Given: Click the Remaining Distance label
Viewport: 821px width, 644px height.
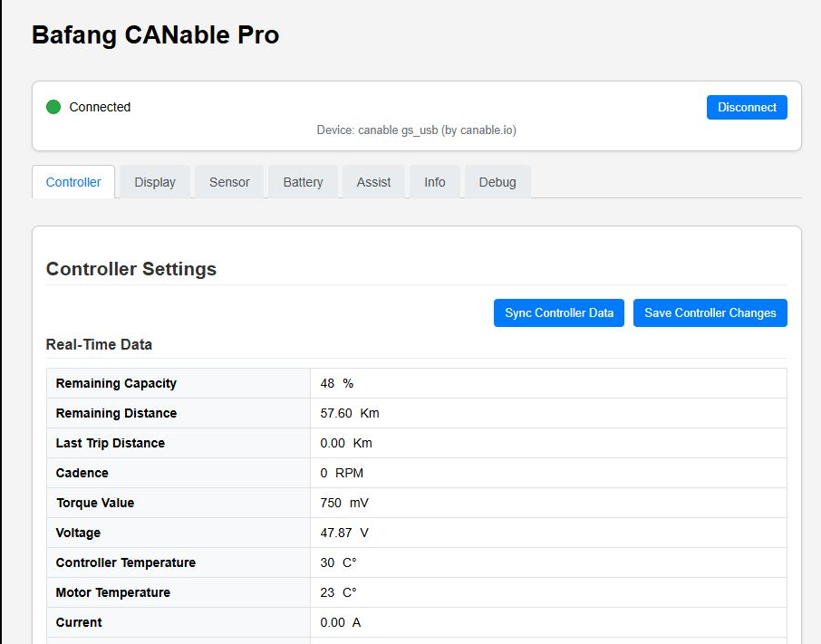Looking at the screenshot, I should click(x=116, y=413).
